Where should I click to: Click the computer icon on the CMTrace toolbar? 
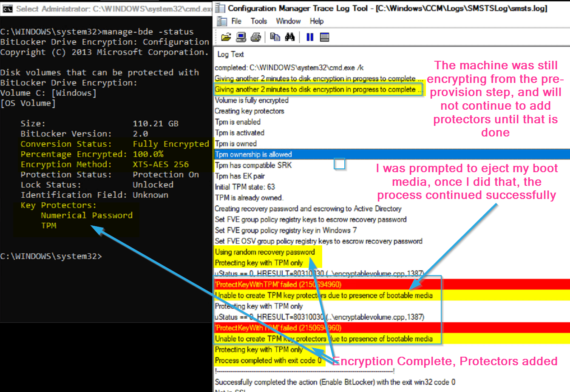[x=241, y=37]
